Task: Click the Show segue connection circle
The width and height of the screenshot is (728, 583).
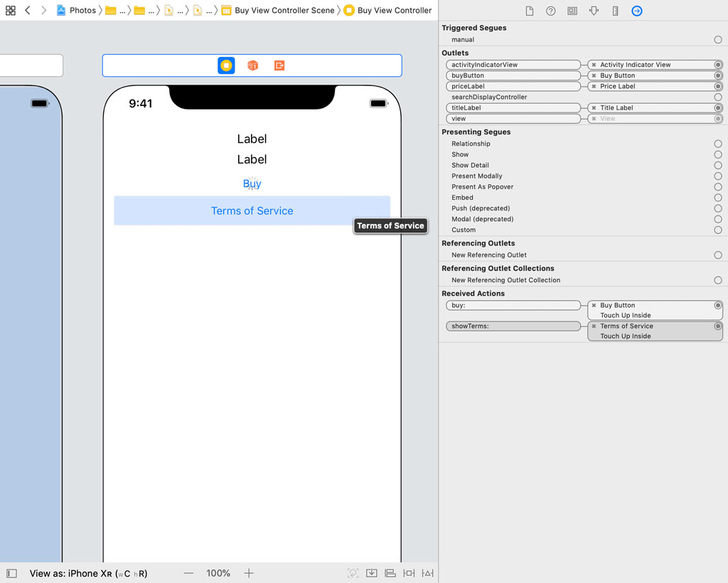Action: [718, 154]
